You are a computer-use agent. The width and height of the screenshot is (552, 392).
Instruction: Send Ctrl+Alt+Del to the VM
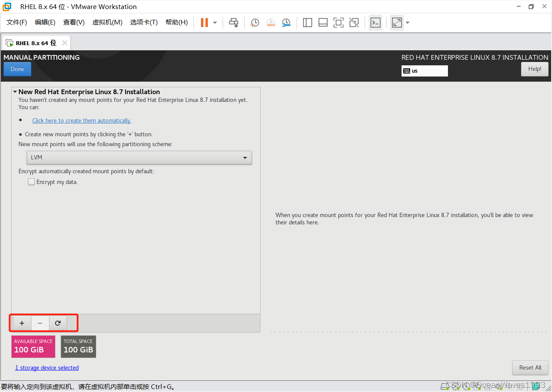coord(233,23)
